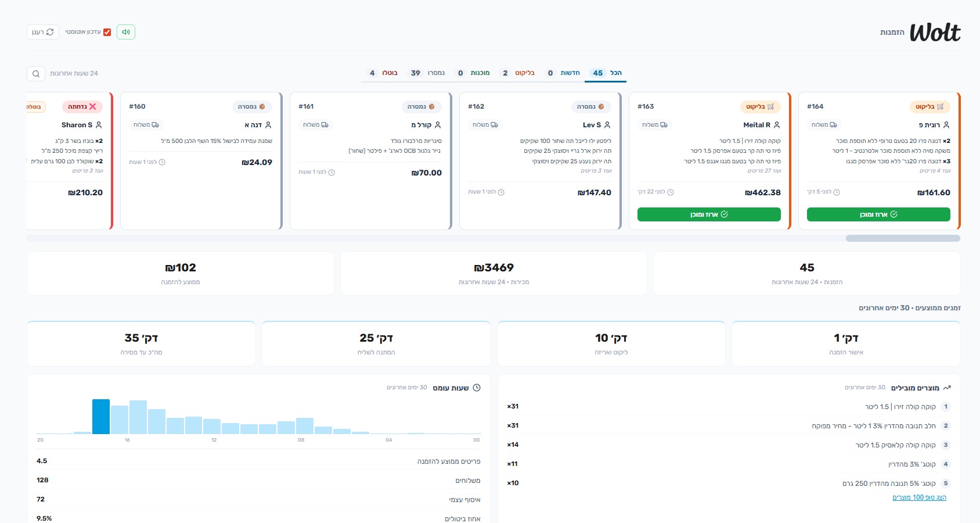The width and height of the screenshot is (980, 523).
Task: Open the 'בוטלו' cancelled orders tab
Action: tap(383, 73)
